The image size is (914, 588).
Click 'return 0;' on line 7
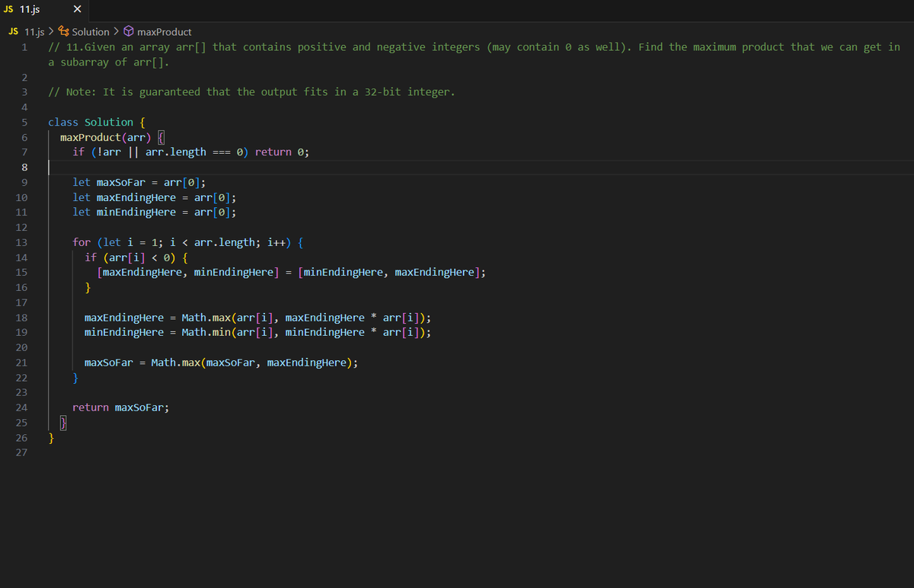point(282,152)
